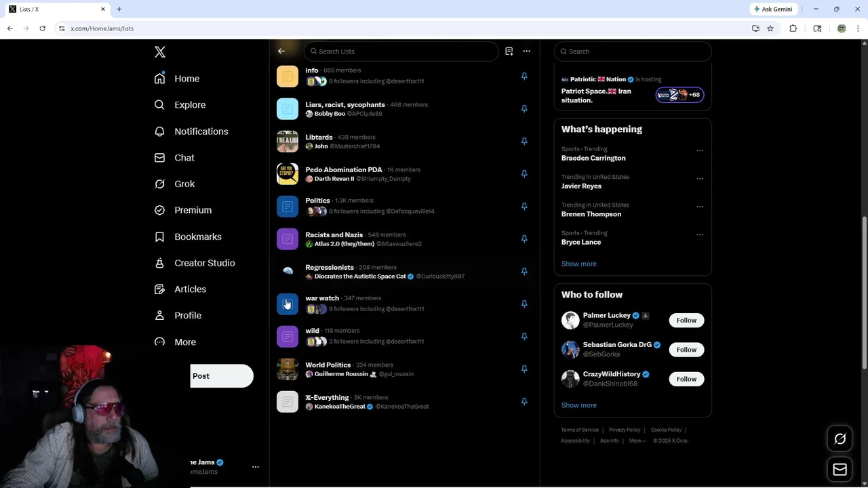Expand the More menu in sidebar
868x488 pixels.
tap(175, 342)
